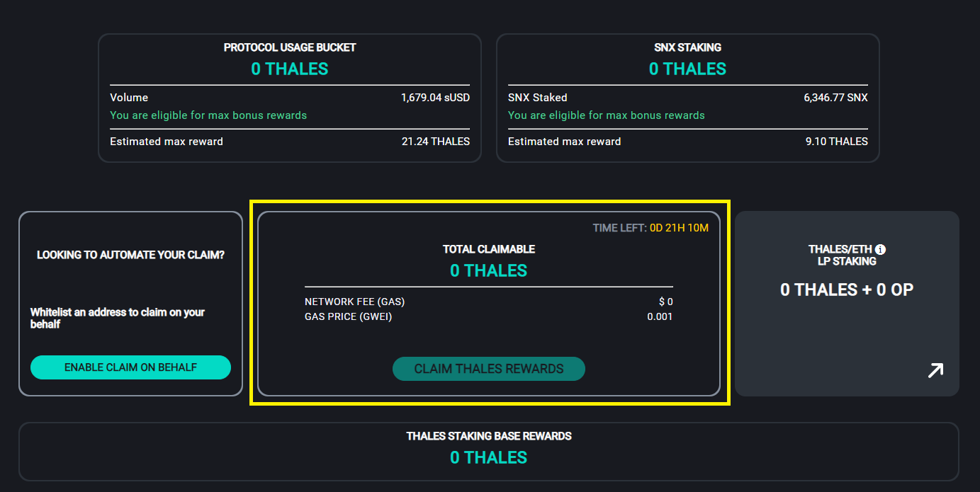Click the info icon beside THALES/ETH
Image resolution: width=980 pixels, height=492 pixels.
[880, 249]
